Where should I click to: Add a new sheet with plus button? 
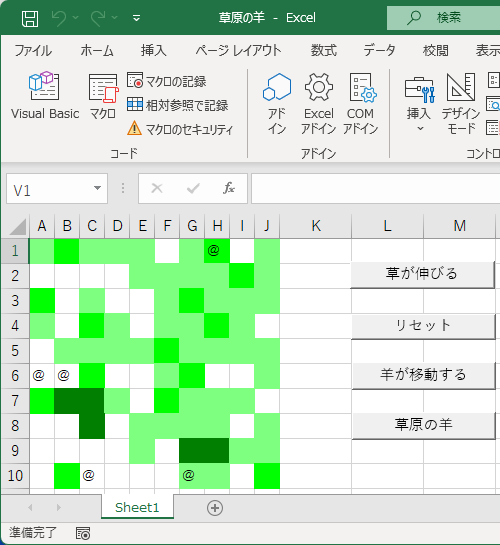[x=215, y=508]
